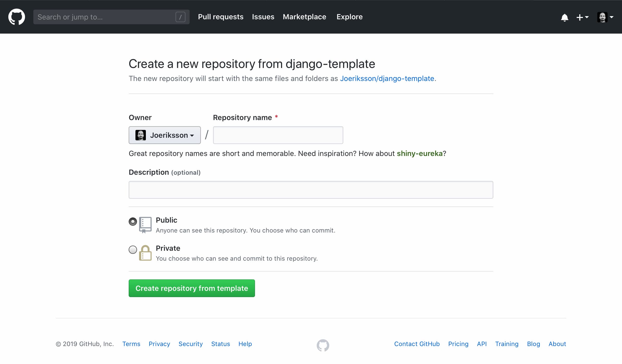The width and height of the screenshot is (622, 364).
Task: Open the notifications bell
Action: pyautogui.click(x=564, y=17)
